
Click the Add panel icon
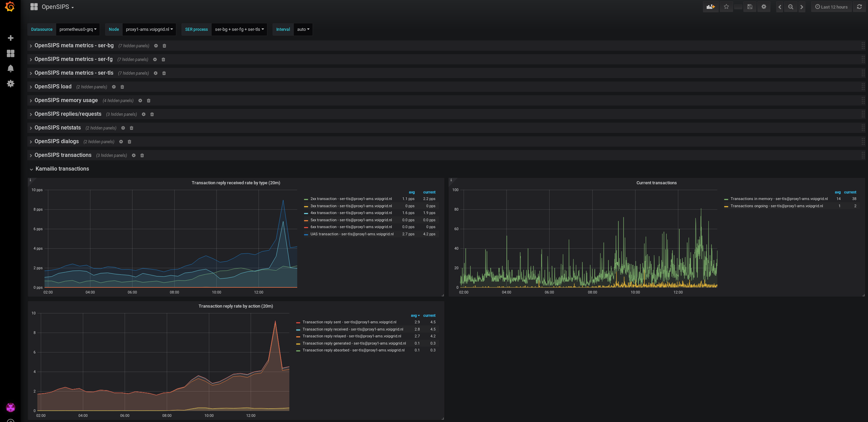tap(711, 7)
